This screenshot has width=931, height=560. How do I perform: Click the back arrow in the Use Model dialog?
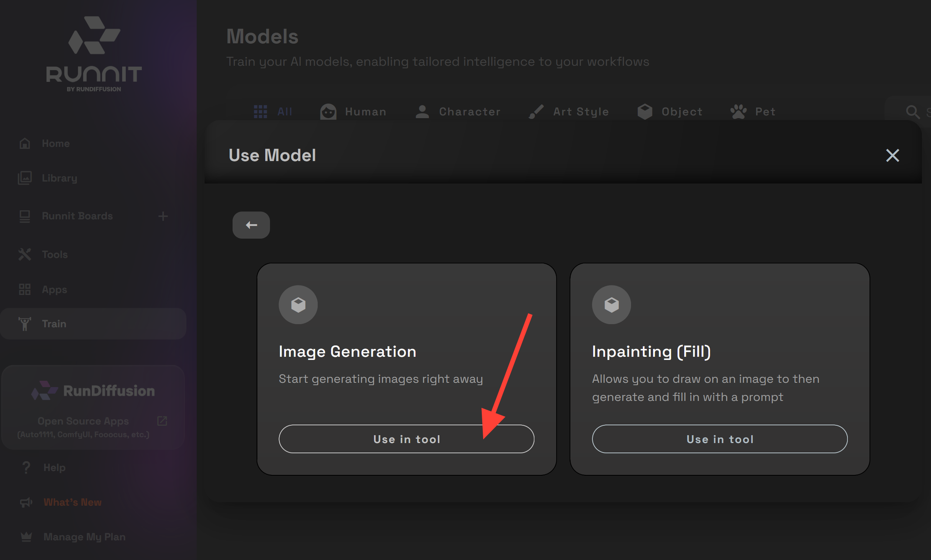251,225
